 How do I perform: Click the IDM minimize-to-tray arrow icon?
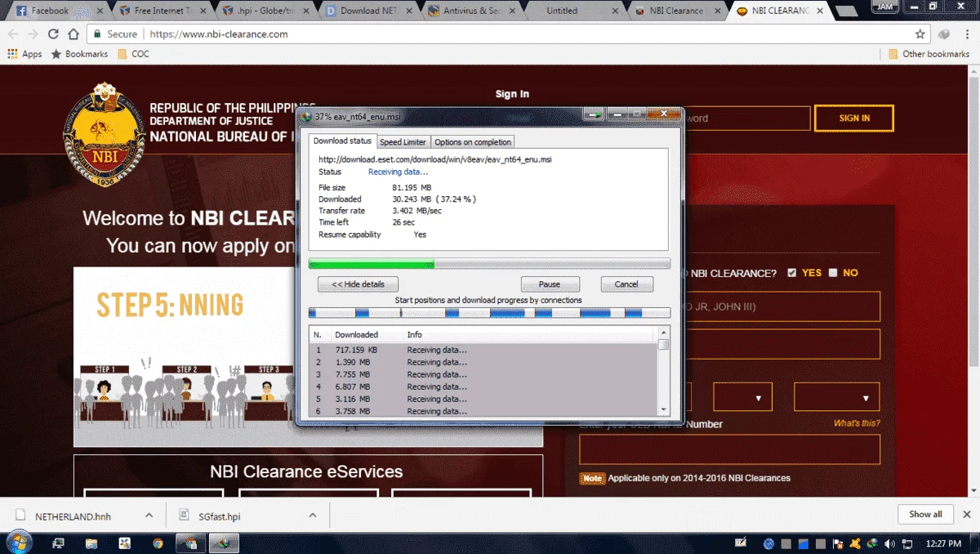click(x=593, y=115)
